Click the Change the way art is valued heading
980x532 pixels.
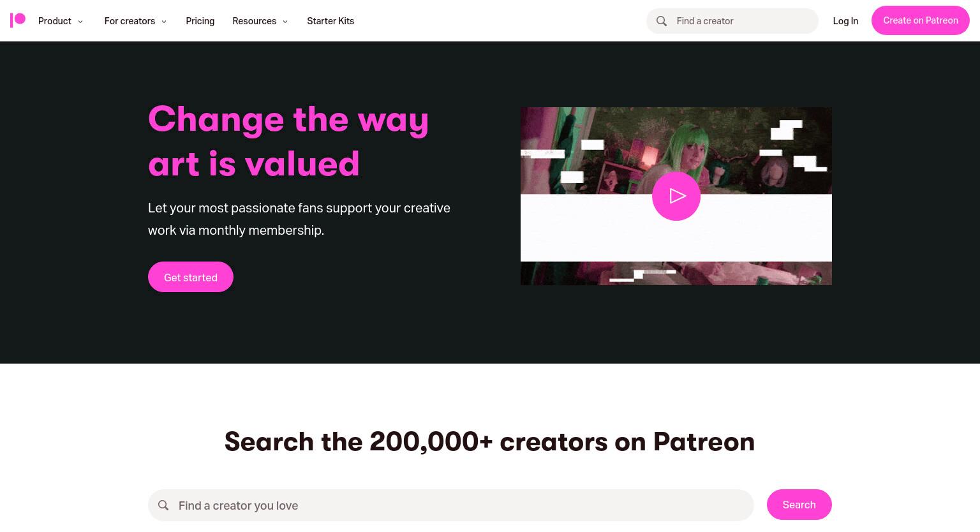click(x=288, y=141)
